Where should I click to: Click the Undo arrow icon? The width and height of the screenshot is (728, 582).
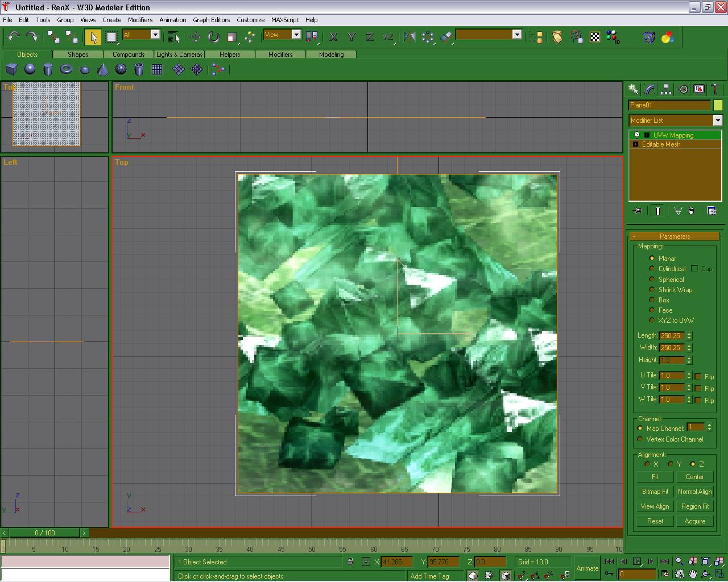point(14,37)
